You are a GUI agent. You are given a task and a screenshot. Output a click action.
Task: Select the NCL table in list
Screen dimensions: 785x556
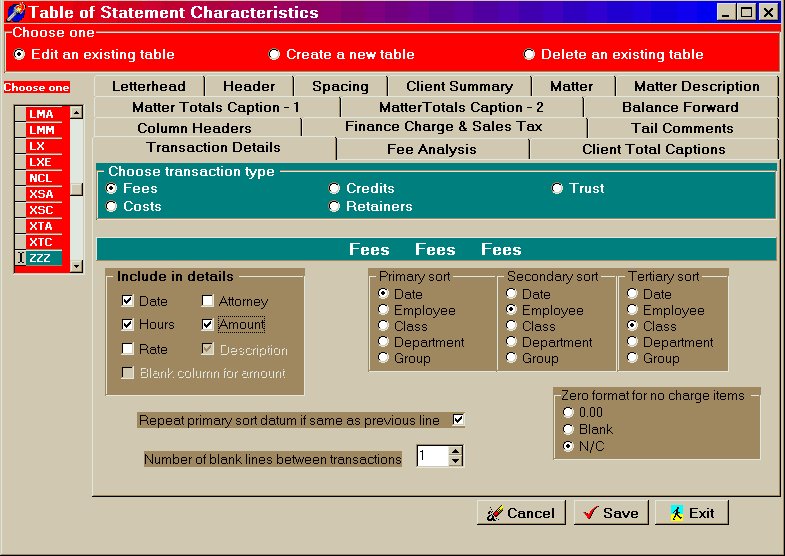pyautogui.click(x=40, y=178)
